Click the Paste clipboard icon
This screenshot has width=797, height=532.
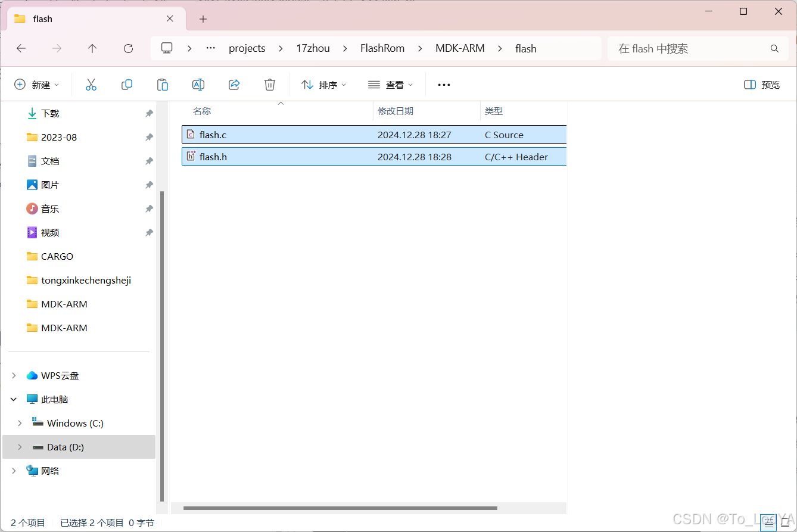click(163, 85)
